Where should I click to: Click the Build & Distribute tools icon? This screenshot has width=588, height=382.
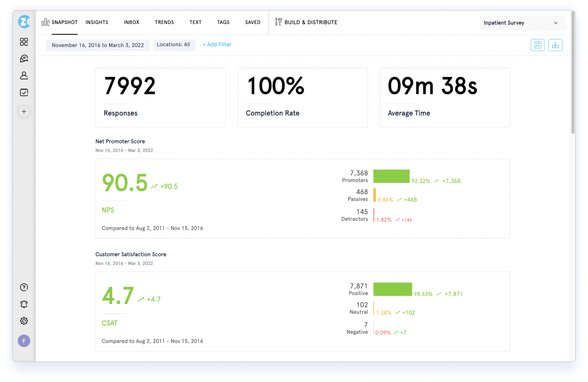(278, 22)
